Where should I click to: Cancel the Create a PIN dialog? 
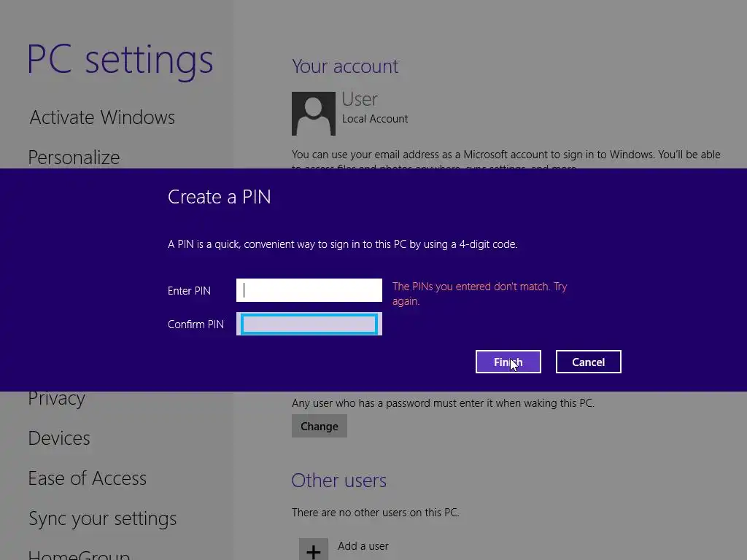[x=589, y=362]
